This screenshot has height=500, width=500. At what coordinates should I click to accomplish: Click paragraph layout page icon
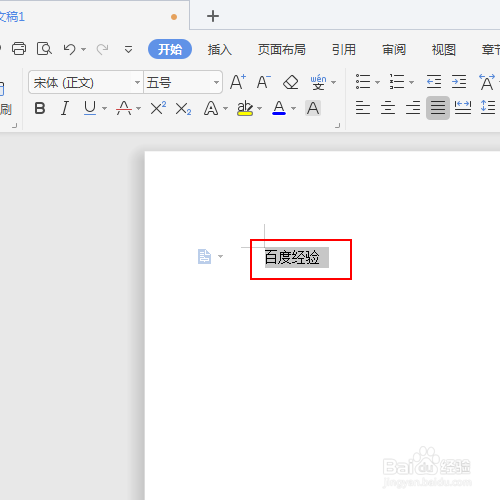[204, 256]
